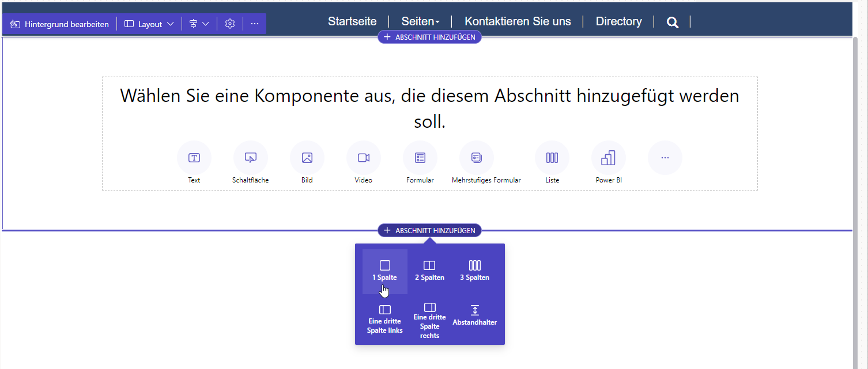This screenshot has width=868, height=369.
Task: Add the Mehrstufiges Formular component
Action: coord(477,157)
